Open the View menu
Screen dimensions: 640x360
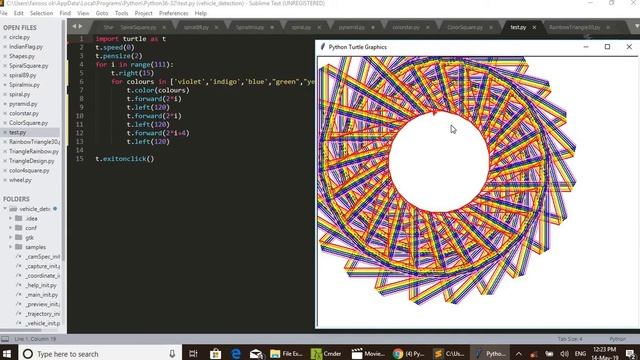(x=83, y=13)
